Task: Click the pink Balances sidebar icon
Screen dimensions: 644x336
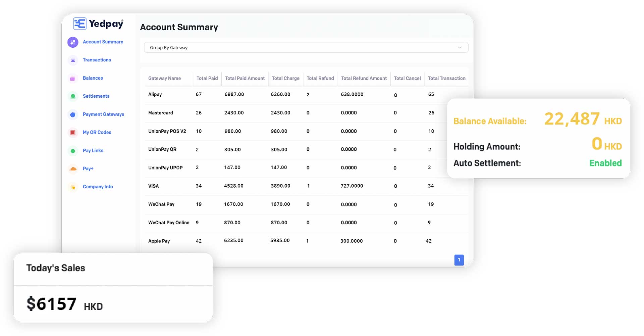Action: [x=73, y=79]
